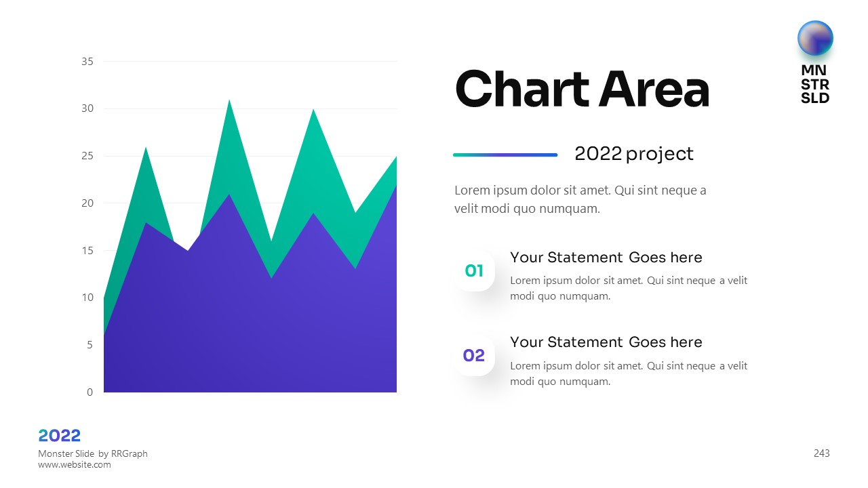Select the 02 number badge
This screenshot has width=868, height=488.
tap(474, 355)
